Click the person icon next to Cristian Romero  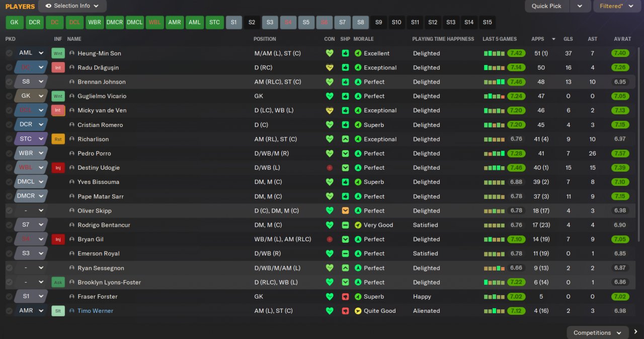72,125
